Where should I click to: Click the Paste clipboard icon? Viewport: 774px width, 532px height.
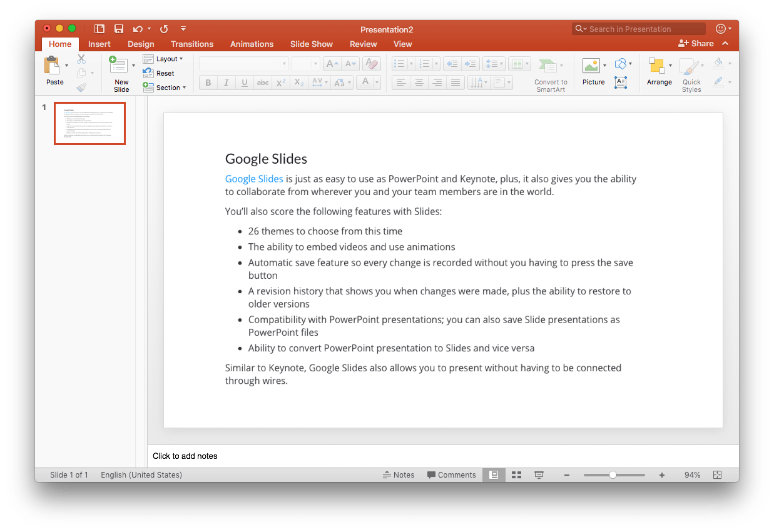tap(52, 65)
